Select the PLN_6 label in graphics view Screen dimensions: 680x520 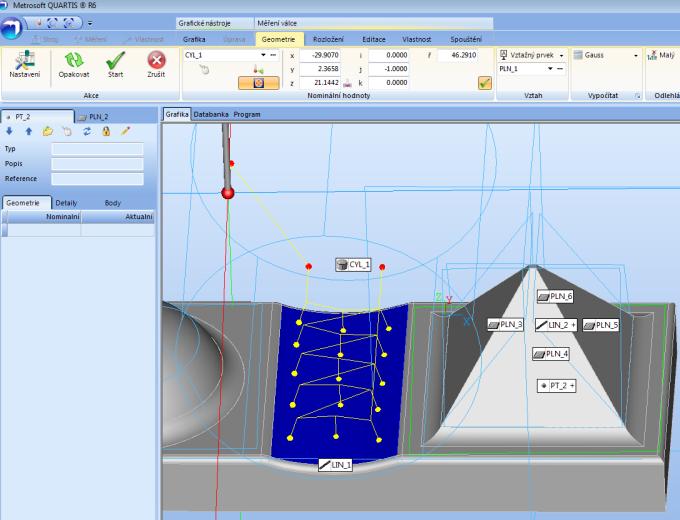coord(555,297)
